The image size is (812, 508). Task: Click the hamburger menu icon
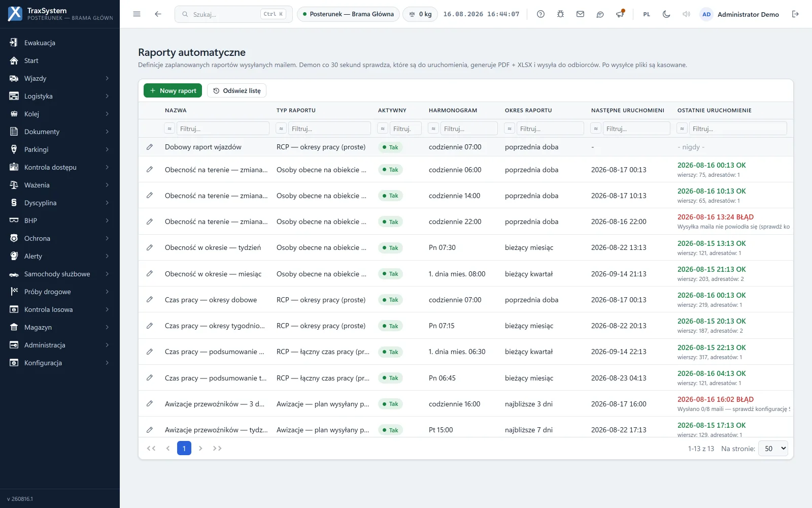click(137, 14)
